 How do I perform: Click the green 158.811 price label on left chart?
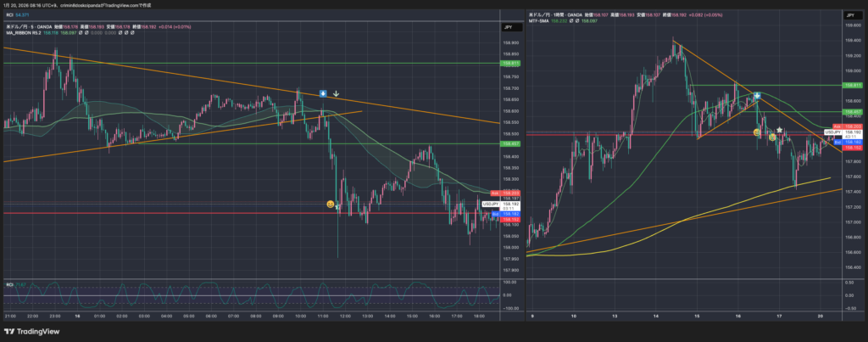(510, 64)
